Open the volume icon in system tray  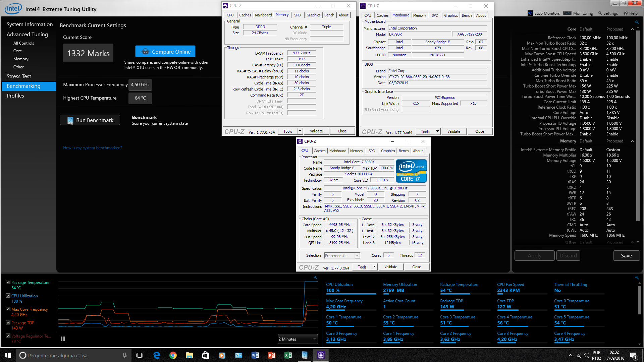(x=586, y=355)
